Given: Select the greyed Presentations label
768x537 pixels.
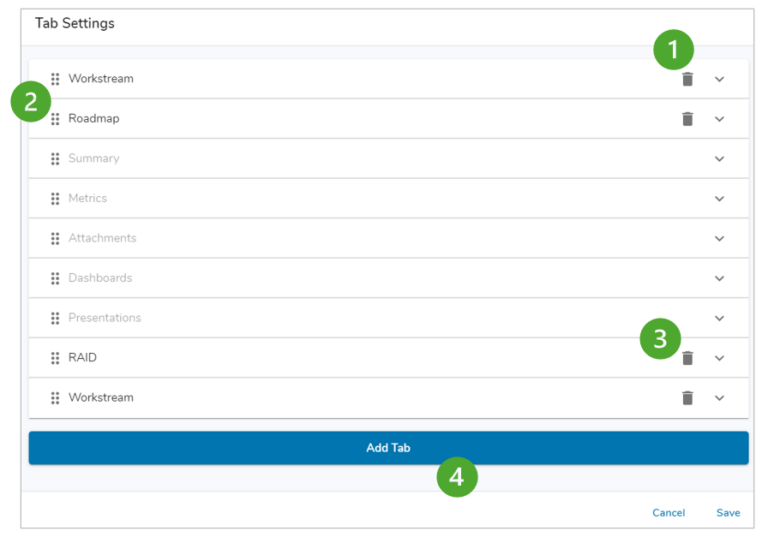Looking at the screenshot, I should pos(104,317).
